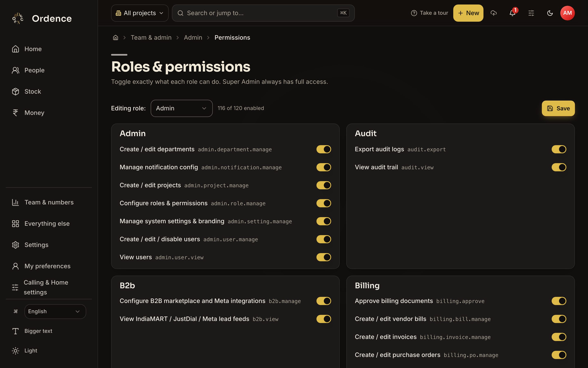Click the home breadcrumb icon

(115, 37)
